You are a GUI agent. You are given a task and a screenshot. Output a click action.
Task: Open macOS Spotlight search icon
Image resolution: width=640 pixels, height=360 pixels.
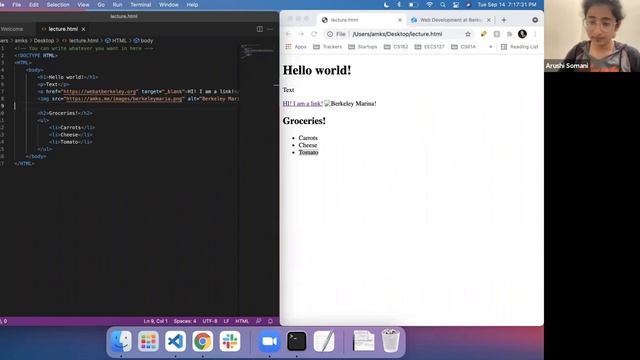[x=443, y=5]
